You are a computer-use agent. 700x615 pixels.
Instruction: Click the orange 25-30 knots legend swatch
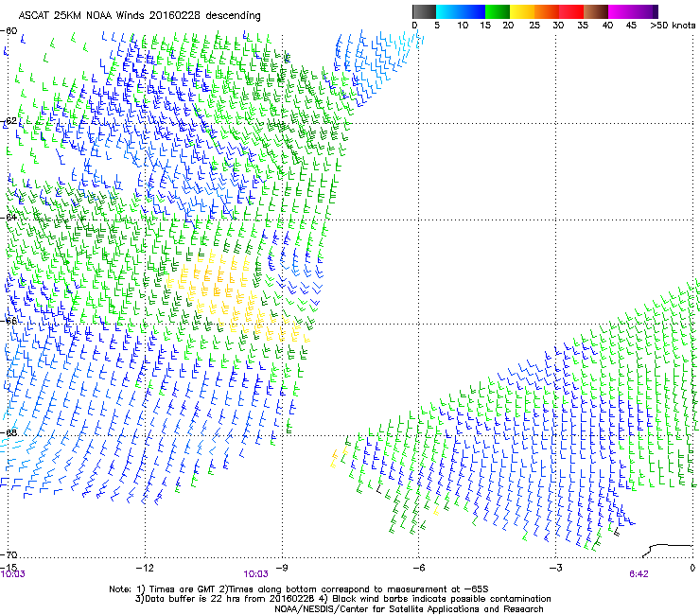(x=547, y=11)
